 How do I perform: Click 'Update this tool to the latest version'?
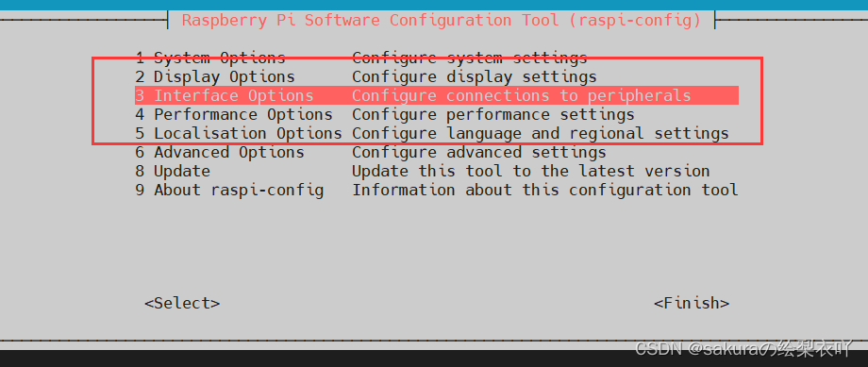(x=531, y=171)
